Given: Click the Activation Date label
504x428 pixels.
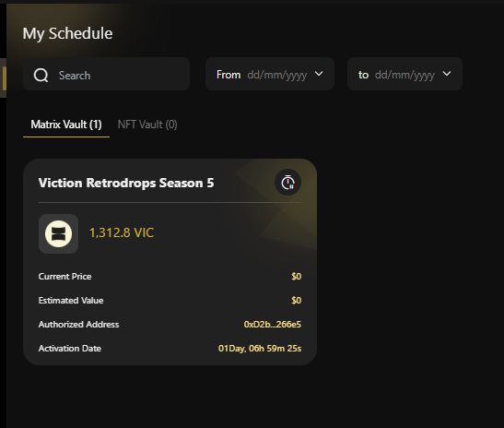Looking at the screenshot, I should pyautogui.click(x=70, y=348).
